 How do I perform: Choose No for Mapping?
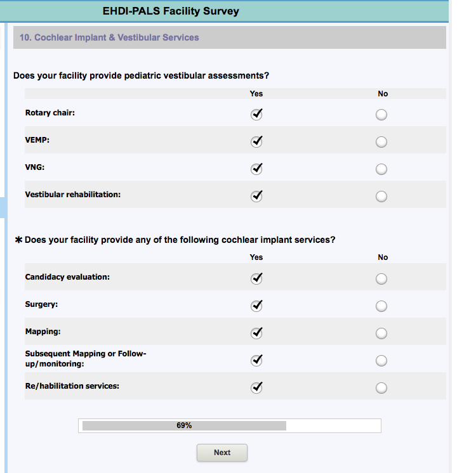click(x=381, y=334)
